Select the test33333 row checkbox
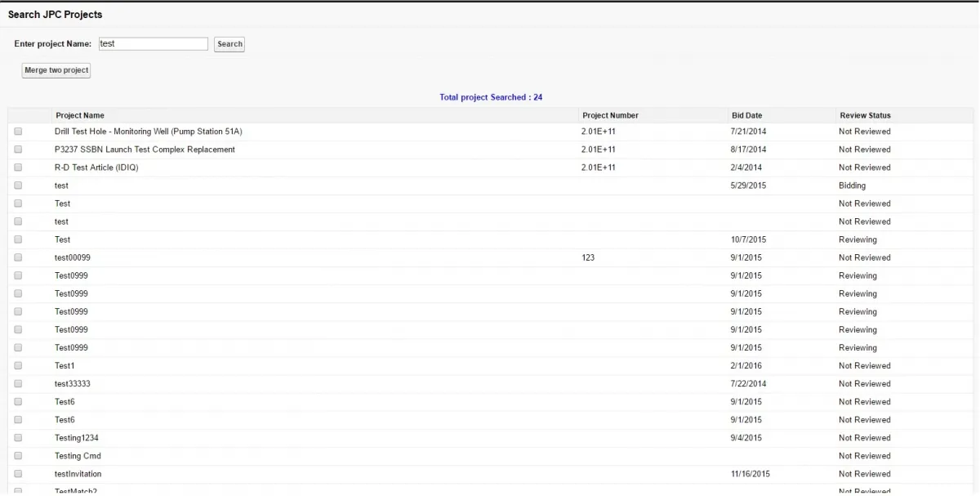Screen dimensions: 980x496 [x=18, y=384]
